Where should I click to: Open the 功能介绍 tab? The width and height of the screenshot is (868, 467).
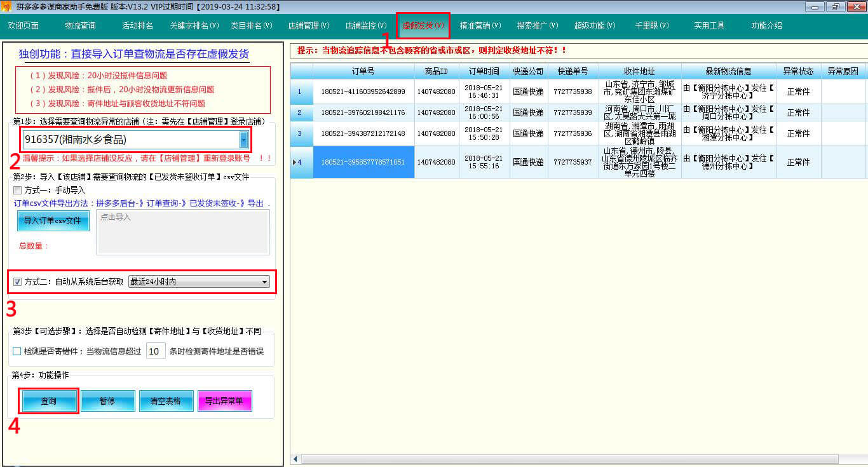coord(766,26)
